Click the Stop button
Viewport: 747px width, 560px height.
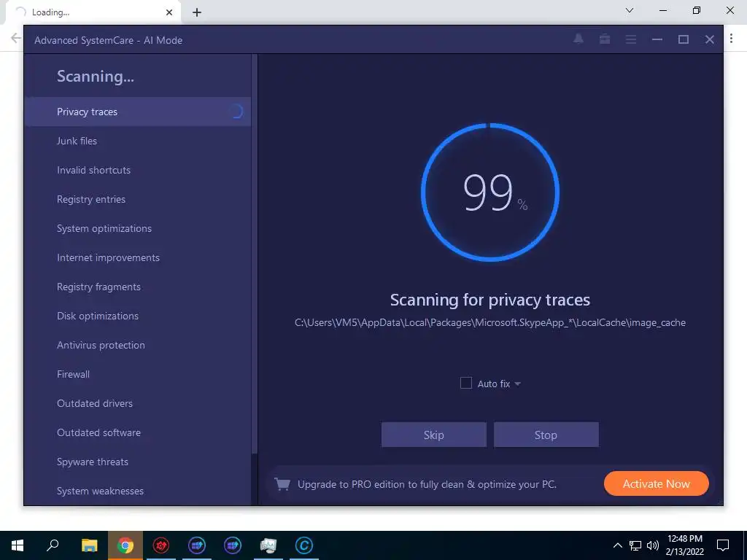click(x=546, y=435)
